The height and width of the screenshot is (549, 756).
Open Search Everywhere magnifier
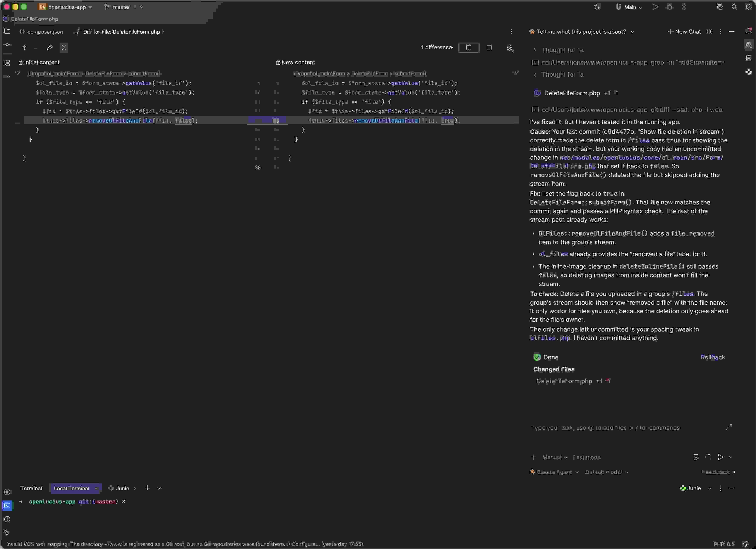(734, 7)
